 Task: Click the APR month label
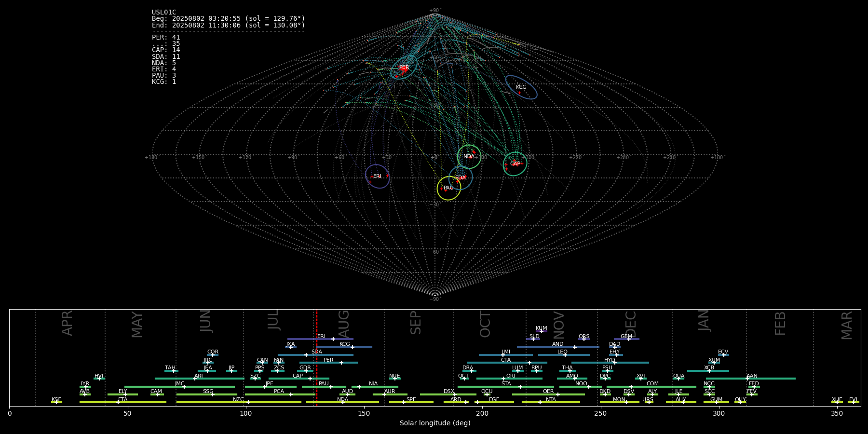(x=67, y=323)
